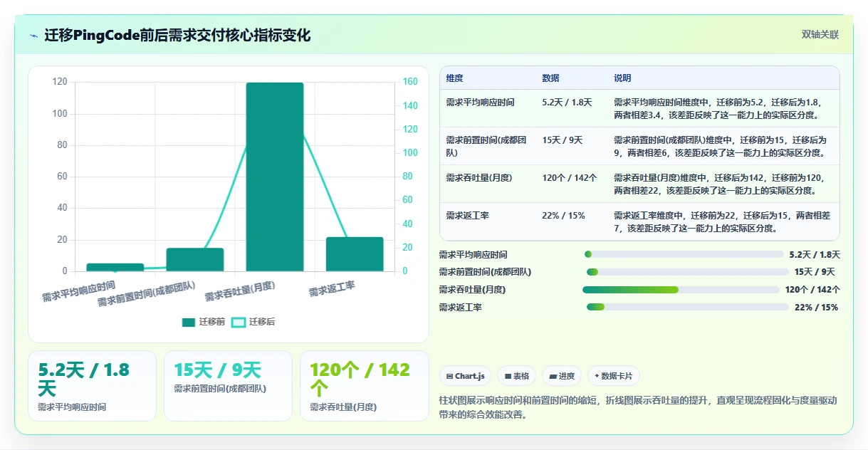Select the 表格 tag chip
The width and height of the screenshot is (868, 450).
pos(516,376)
